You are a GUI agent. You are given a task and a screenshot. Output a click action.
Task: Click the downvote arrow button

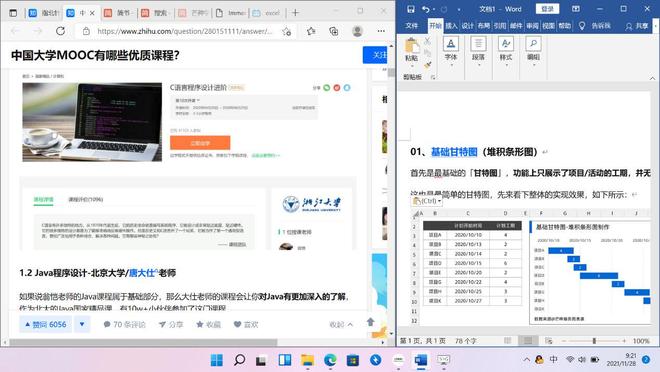82,324
